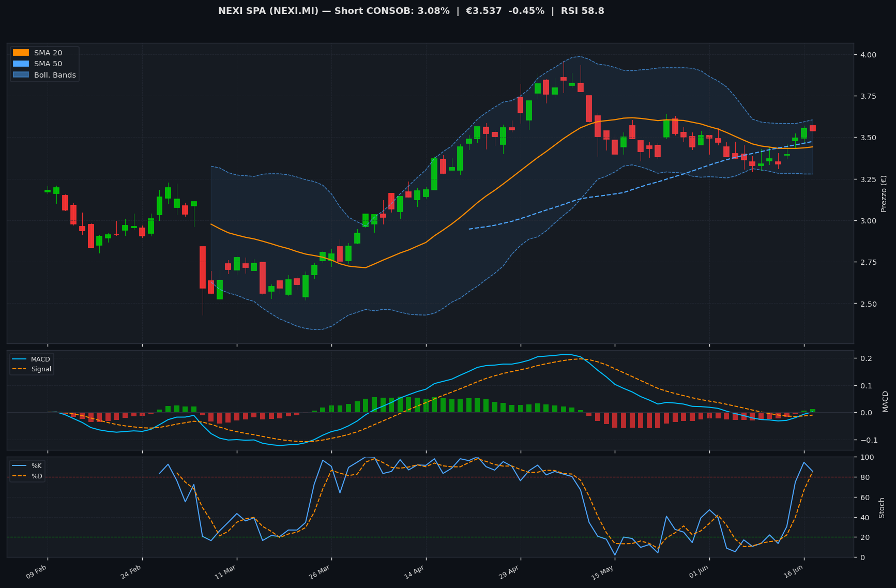Click the '2.75' price tick label
This screenshot has width=896, height=588.
[x=868, y=262]
